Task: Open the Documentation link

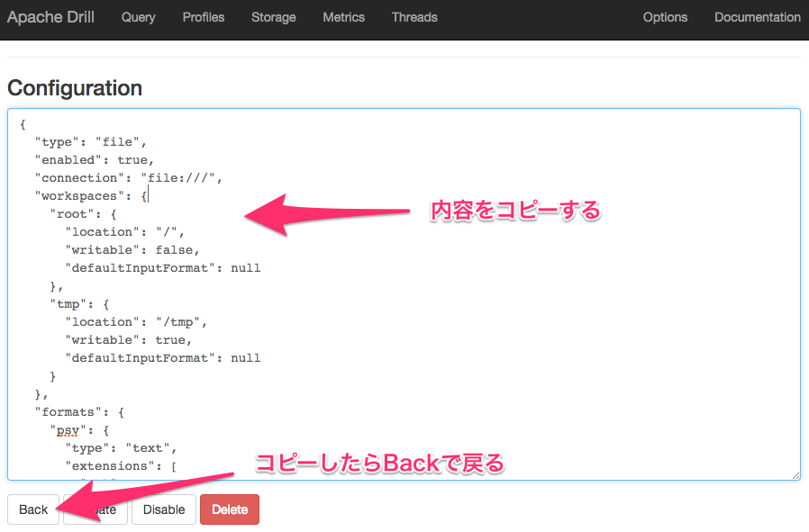Action: 758,17
